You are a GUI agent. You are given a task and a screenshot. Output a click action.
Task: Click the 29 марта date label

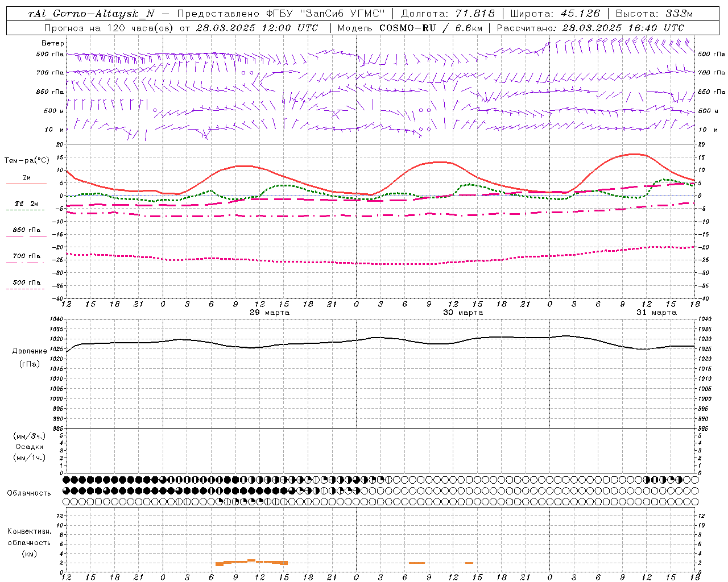270,313
